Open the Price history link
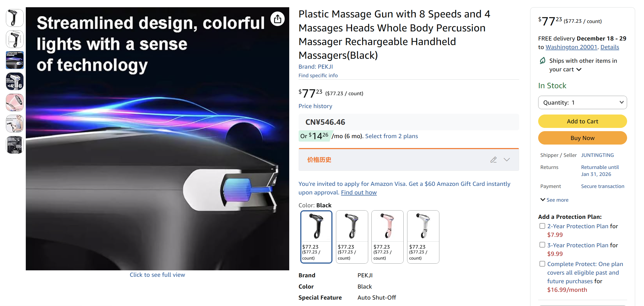 (x=315, y=106)
